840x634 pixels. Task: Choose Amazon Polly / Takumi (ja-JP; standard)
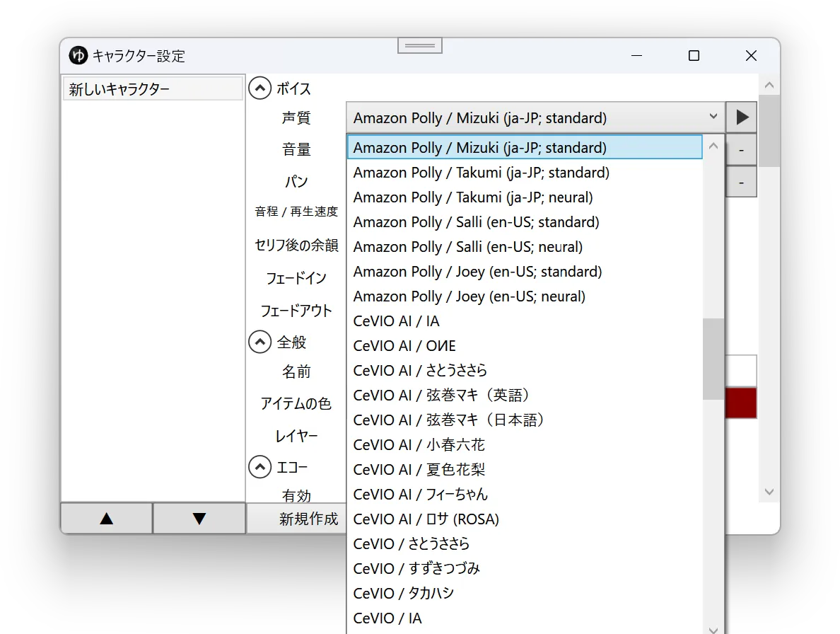tap(525, 173)
